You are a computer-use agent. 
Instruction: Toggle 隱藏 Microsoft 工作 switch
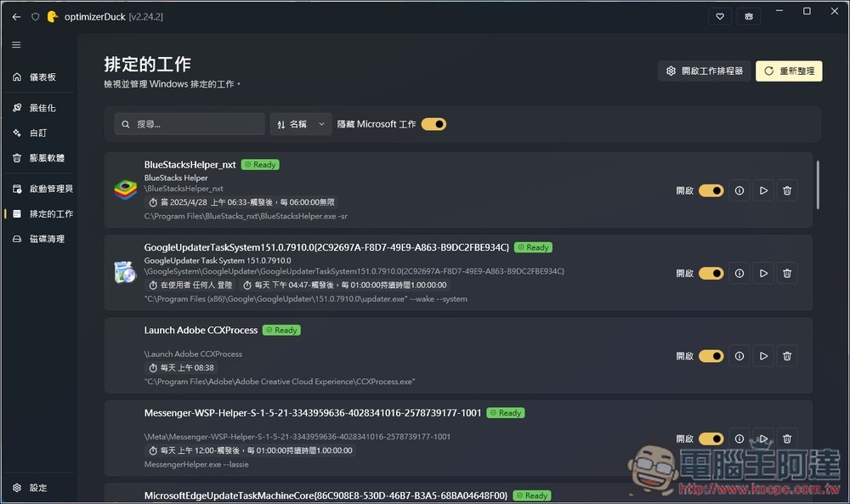click(433, 124)
